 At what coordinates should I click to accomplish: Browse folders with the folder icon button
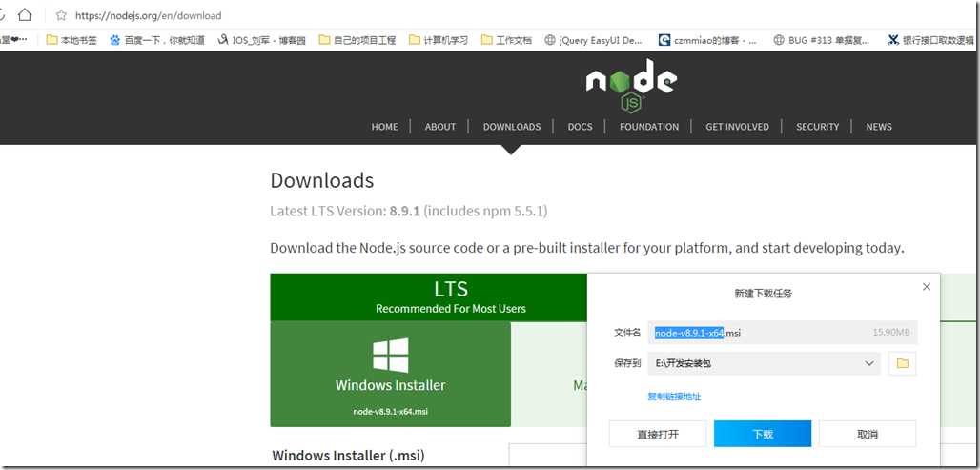click(x=902, y=363)
